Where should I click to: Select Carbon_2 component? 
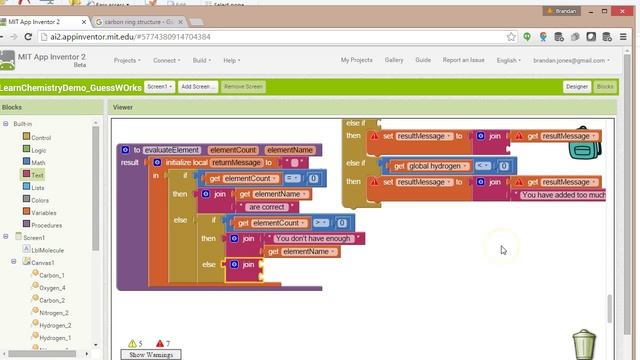(52, 300)
